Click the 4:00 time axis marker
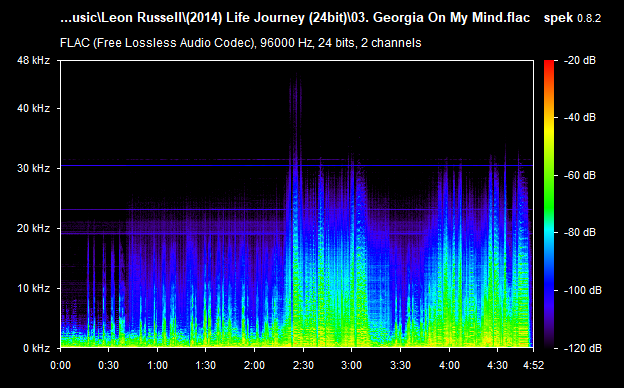Image resolution: width=624 pixels, height=388 pixels. [x=449, y=365]
